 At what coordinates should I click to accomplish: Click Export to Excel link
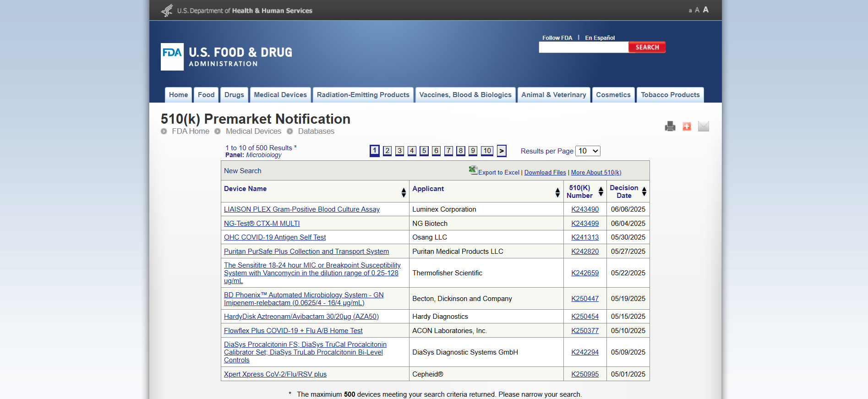[499, 172]
